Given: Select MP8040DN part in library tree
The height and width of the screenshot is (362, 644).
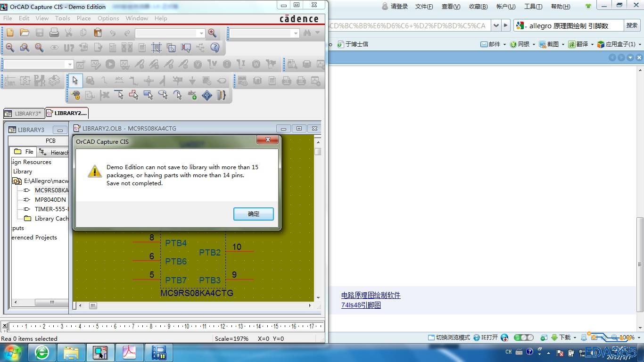Looking at the screenshot, I should tap(50, 200).
